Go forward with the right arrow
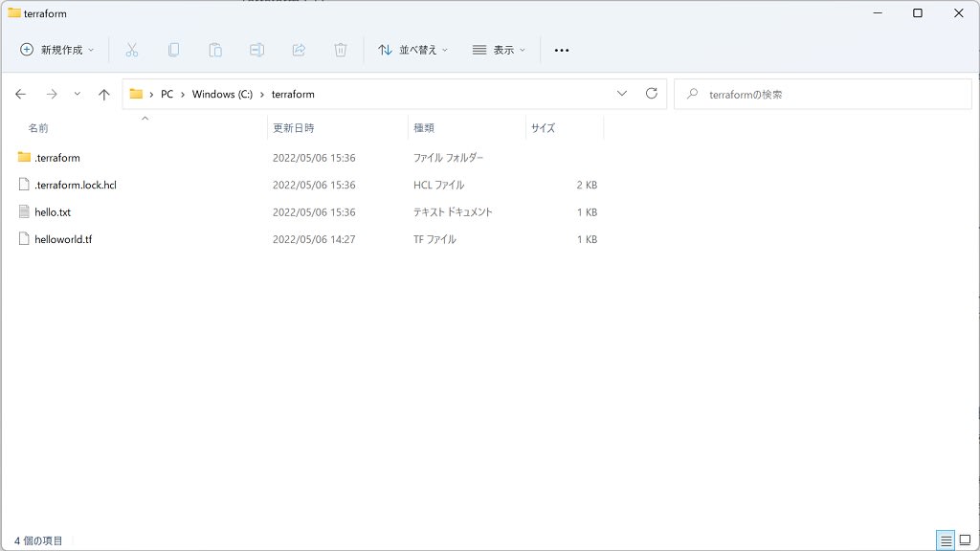Image resolution: width=980 pixels, height=551 pixels. point(52,95)
